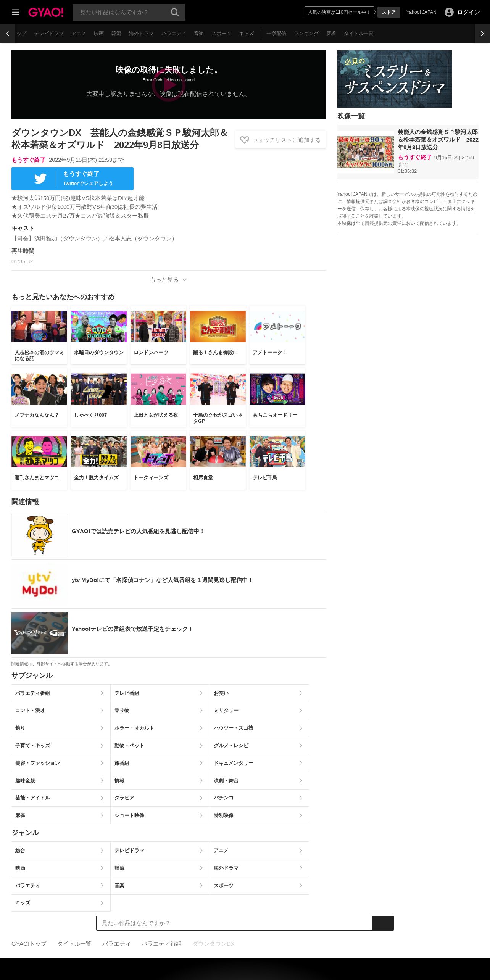Click the ytv MyDo! logo
The image size is (490, 980).
coord(40,584)
